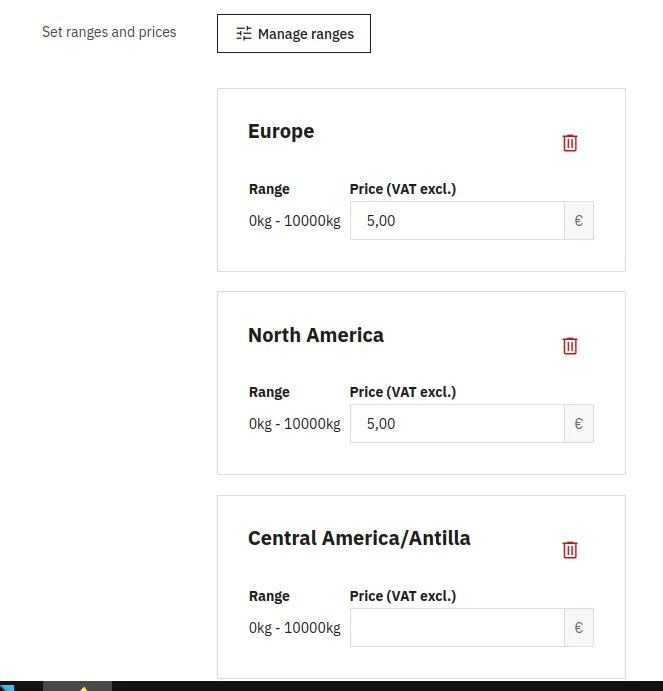Click the Range label in North America card
The width and height of the screenshot is (663, 691).
(x=269, y=392)
